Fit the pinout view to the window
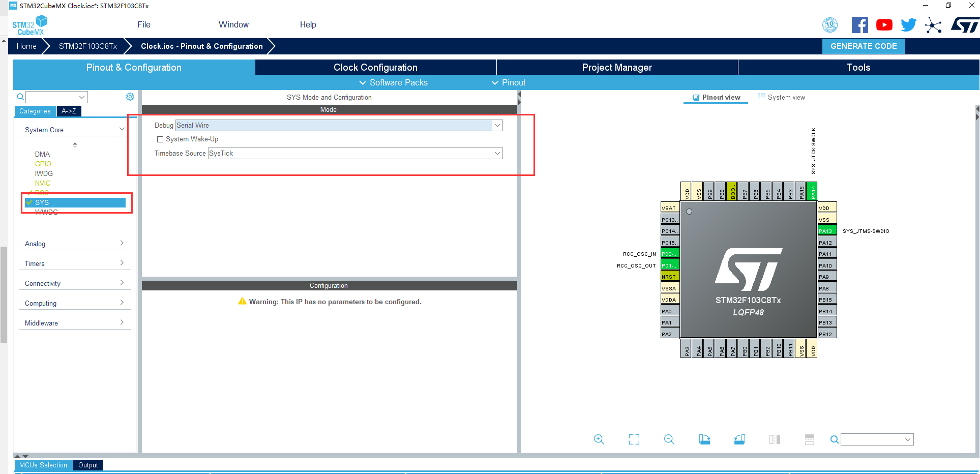Viewport: 980px width, 474px height. point(634,439)
